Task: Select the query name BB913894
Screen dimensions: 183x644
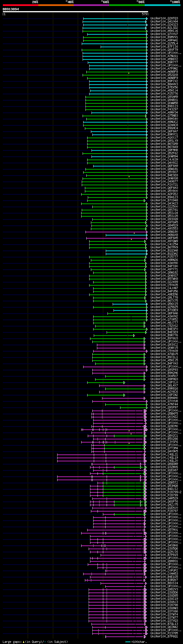Action: pyautogui.click(x=11, y=9)
